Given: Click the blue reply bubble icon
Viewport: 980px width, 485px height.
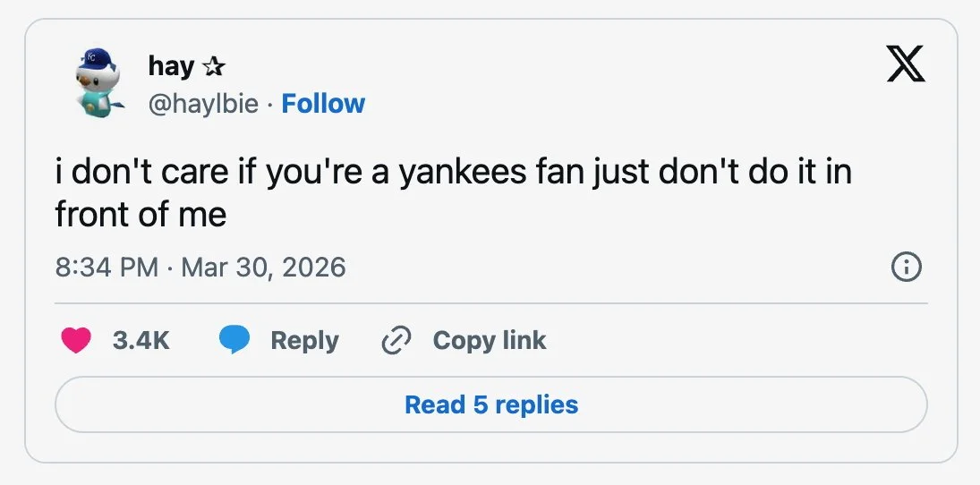Looking at the screenshot, I should click(235, 340).
